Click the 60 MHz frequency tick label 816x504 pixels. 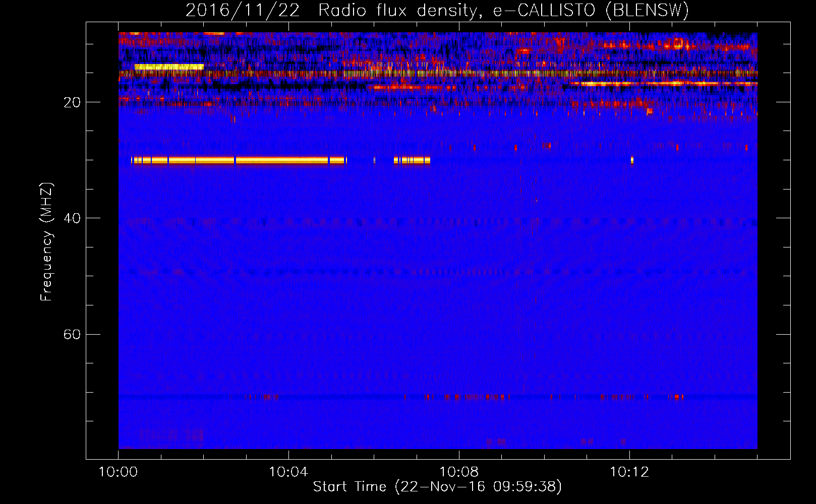pyautogui.click(x=72, y=334)
